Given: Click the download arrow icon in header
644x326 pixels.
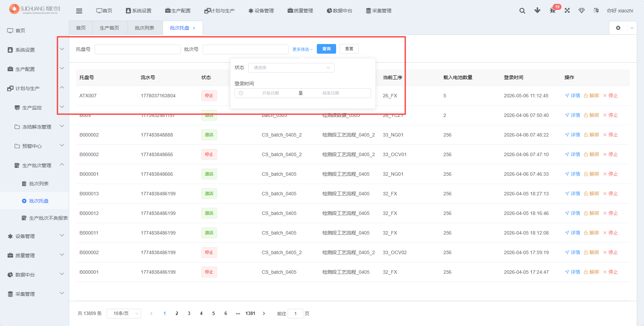Looking at the screenshot, I should coord(537,10).
